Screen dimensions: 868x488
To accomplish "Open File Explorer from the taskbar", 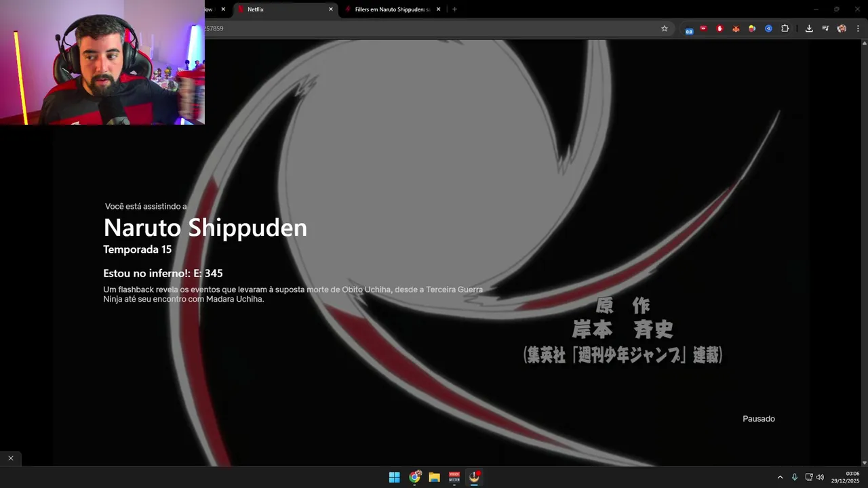I will click(434, 477).
